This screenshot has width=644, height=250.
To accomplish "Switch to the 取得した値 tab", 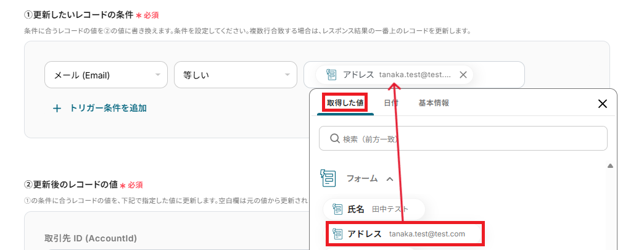I will pyautogui.click(x=345, y=103).
